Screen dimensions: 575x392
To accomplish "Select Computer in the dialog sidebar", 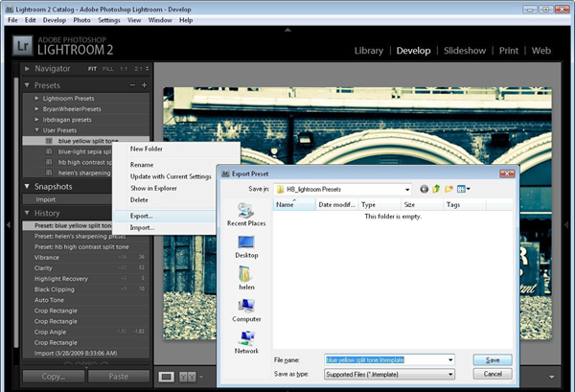I will (246, 311).
